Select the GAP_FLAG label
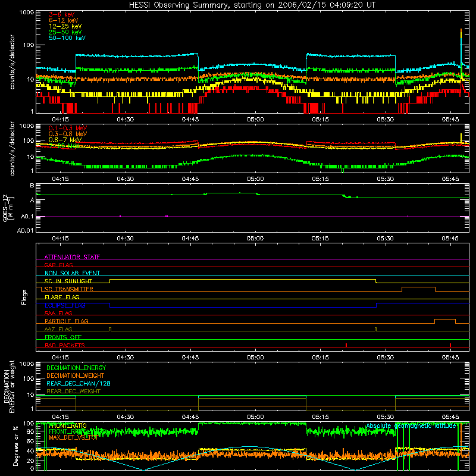The height and width of the screenshot is (476, 476). click(58, 265)
